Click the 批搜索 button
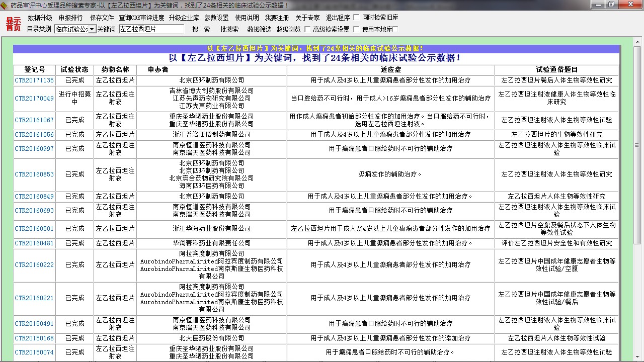644x362 pixels. (x=229, y=29)
